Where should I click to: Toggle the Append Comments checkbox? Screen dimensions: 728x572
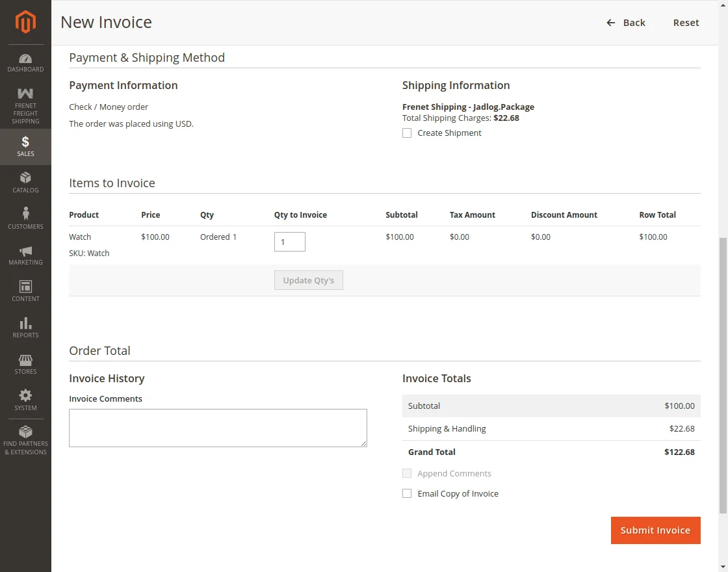point(407,473)
